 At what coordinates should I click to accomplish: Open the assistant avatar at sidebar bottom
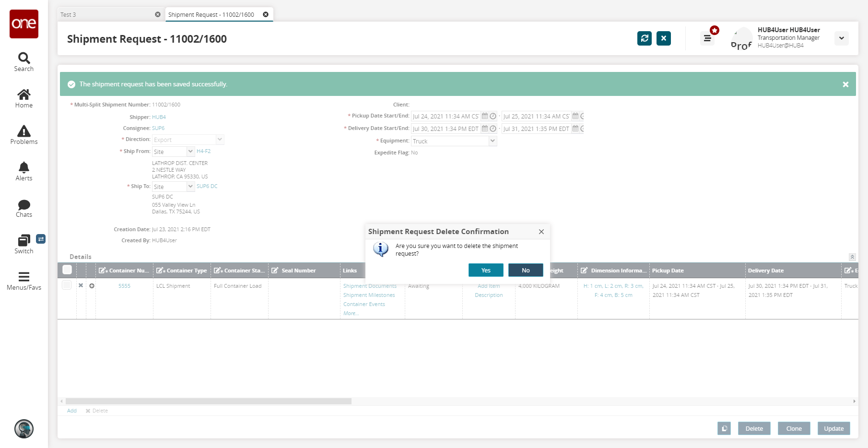click(24, 429)
